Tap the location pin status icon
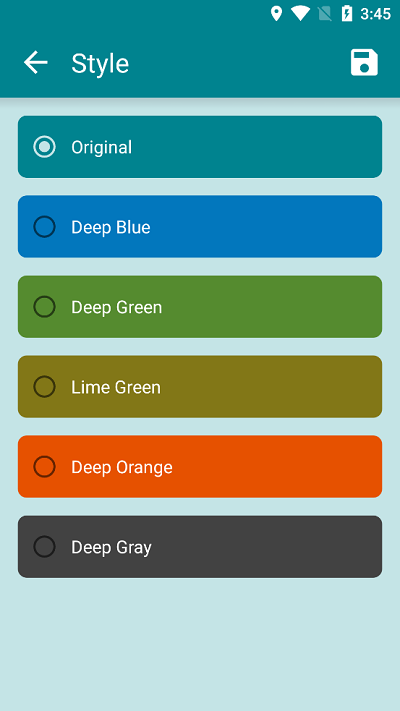 click(x=276, y=14)
